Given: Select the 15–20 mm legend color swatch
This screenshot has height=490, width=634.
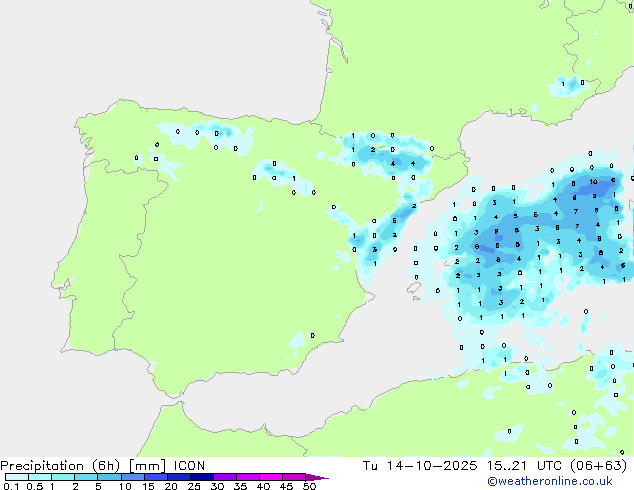Looking at the screenshot, I should (x=155, y=477).
